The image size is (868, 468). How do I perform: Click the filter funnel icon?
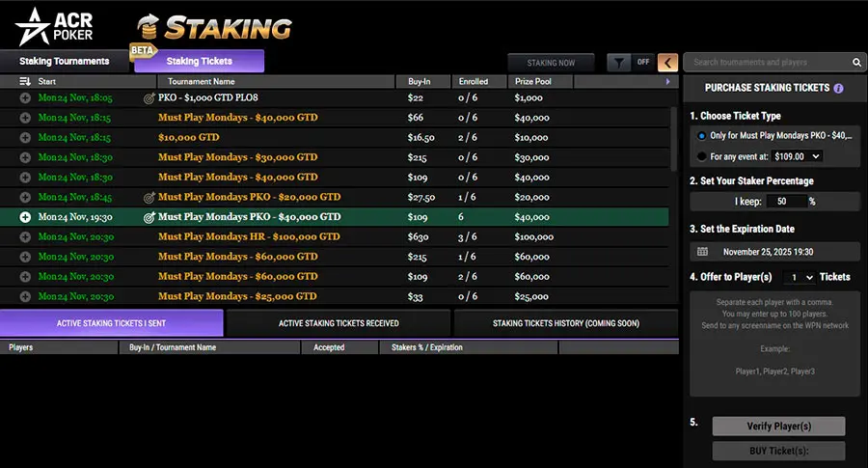point(619,63)
